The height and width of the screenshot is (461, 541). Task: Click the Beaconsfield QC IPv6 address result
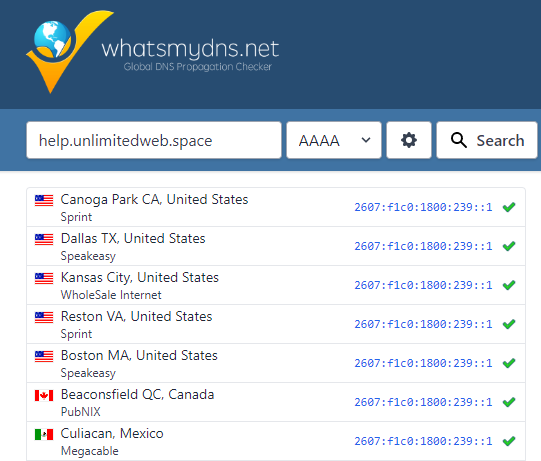pyautogui.click(x=423, y=402)
